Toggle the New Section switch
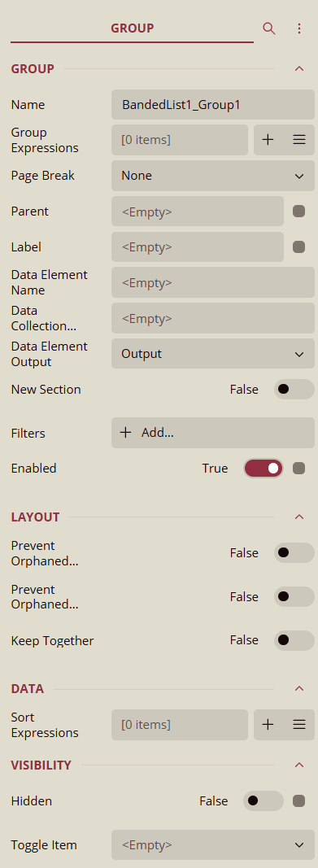The width and height of the screenshot is (318, 868). point(294,389)
